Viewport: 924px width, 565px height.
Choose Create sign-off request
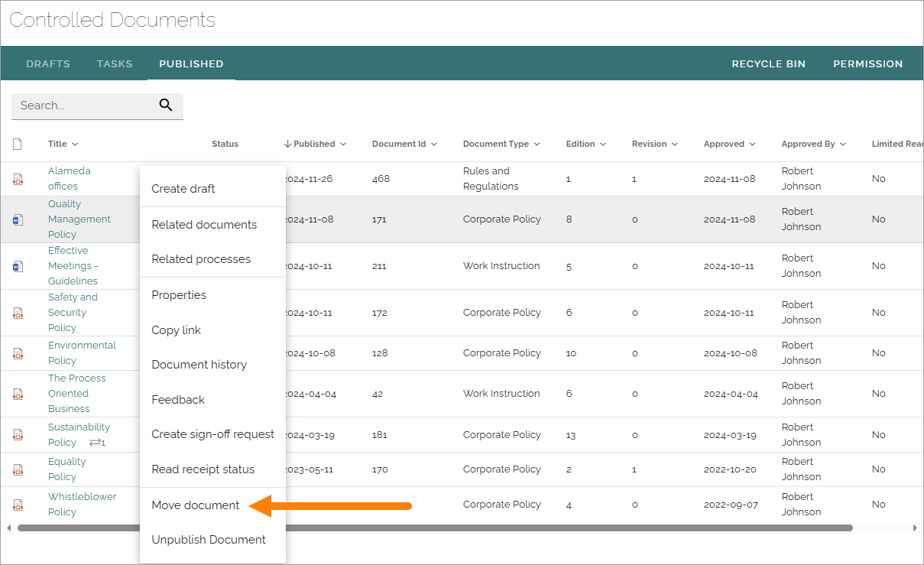click(x=212, y=434)
